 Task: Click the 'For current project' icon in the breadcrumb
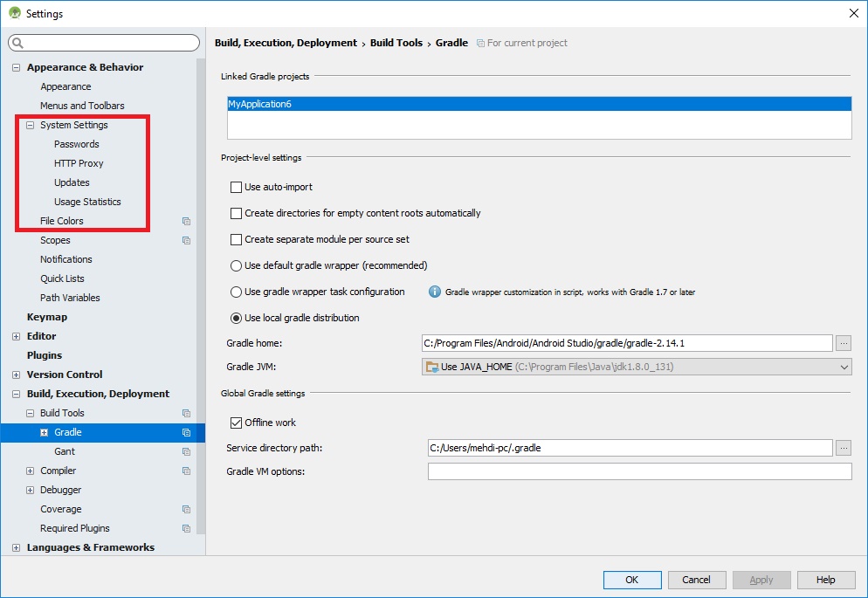coord(480,43)
